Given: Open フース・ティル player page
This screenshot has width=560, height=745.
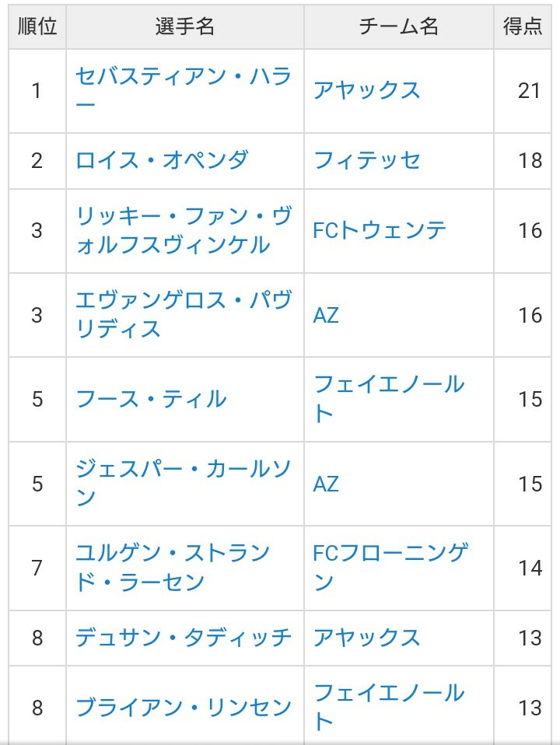Looking at the screenshot, I should [151, 399].
